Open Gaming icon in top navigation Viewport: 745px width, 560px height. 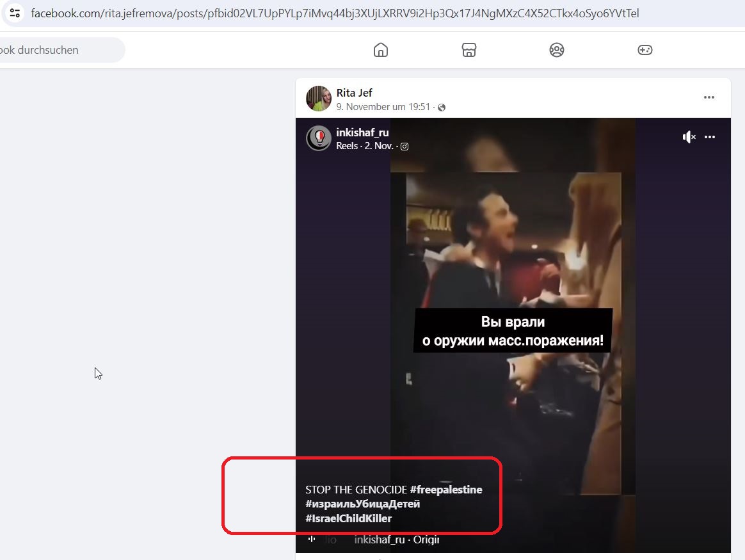click(645, 50)
